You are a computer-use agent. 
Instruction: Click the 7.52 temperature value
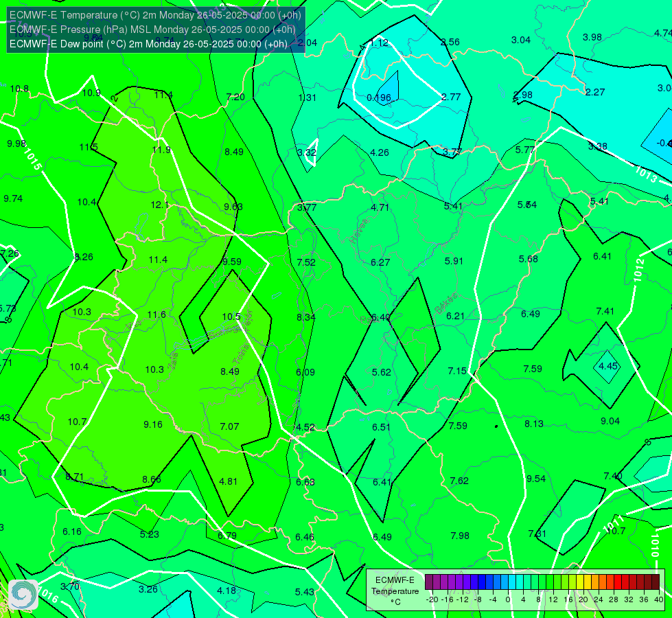point(306,262)
